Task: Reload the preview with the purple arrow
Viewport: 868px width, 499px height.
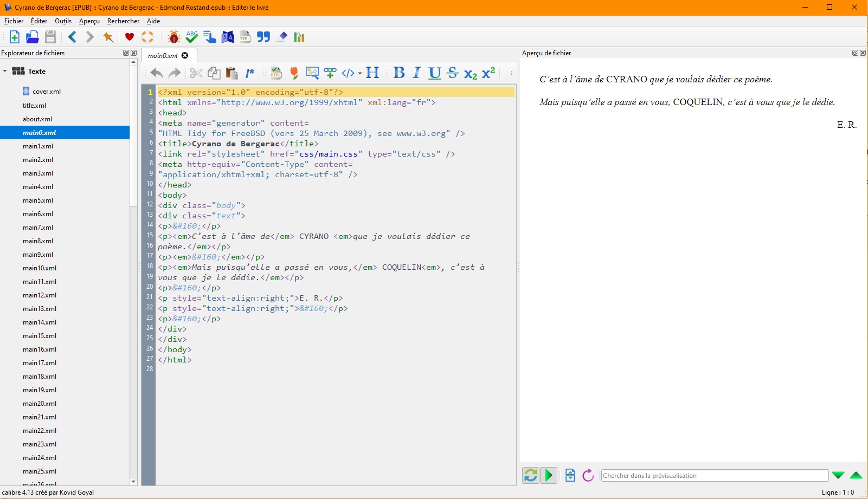Action: 588,475
